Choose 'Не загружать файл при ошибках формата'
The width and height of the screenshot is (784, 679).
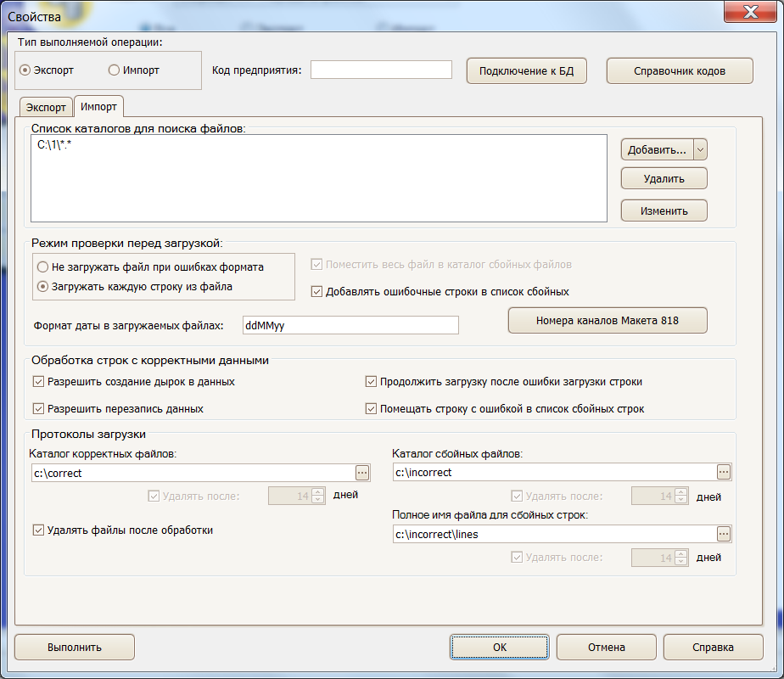pyautogui.click(x=41, y=267)
